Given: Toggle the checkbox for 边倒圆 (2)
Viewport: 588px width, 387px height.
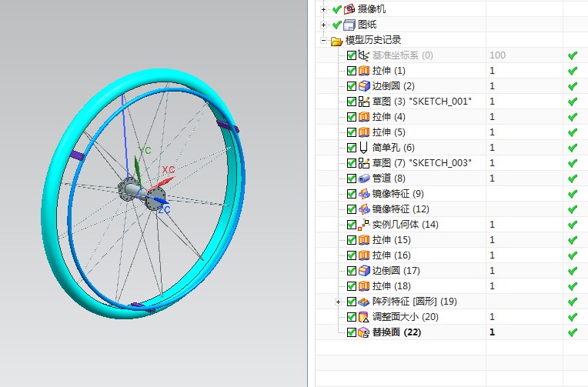Looking at the screenshot, I should pyautogui.click(x=352, y=86).
